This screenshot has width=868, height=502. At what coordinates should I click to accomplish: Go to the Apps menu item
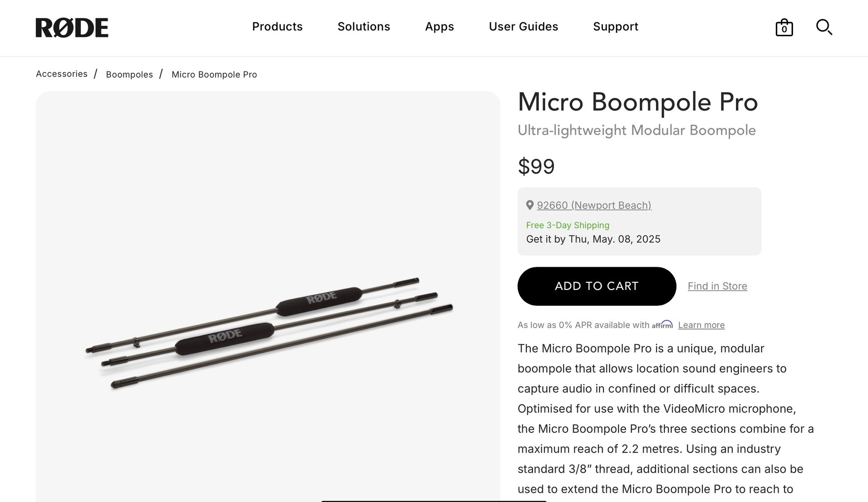pyautogui.click(x=439, y=27)
